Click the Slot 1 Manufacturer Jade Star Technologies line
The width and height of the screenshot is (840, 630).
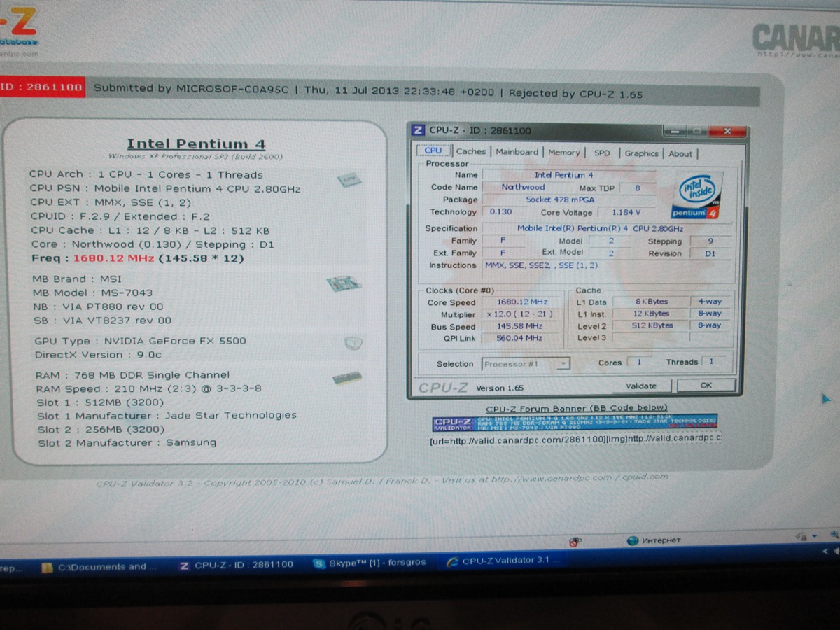click(167, 415)
